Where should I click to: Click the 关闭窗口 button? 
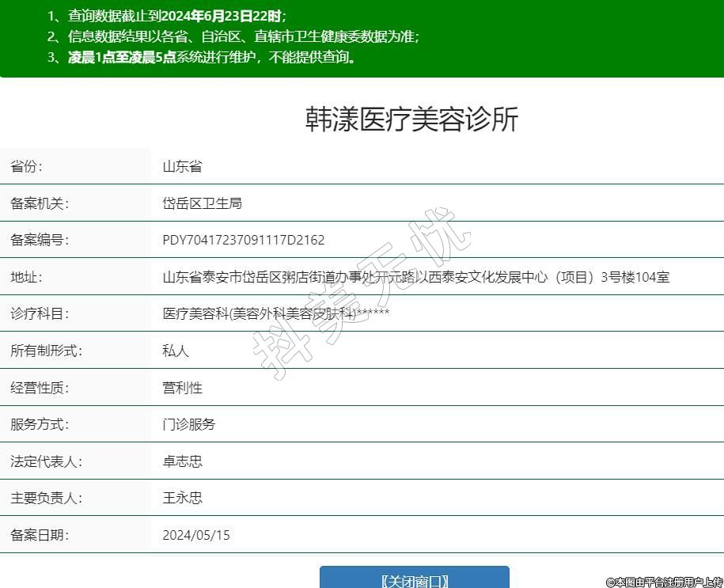[x=414, y=579]
